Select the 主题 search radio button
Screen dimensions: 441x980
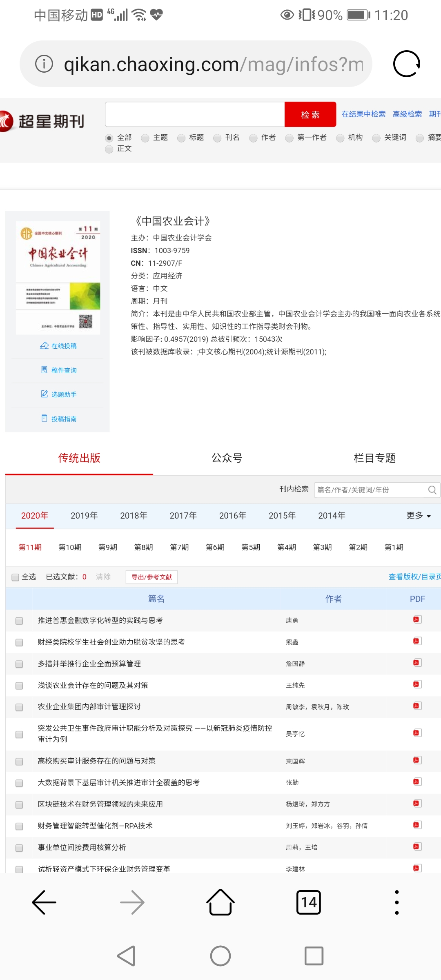coord(145,138)
